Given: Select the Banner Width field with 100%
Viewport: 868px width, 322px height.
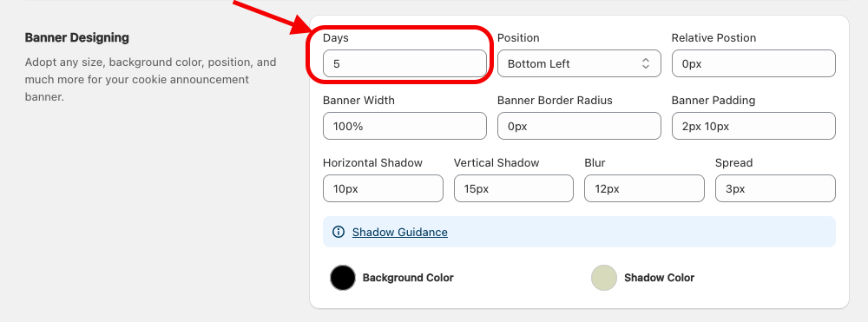Looking at the screenshot, I should click(404, 126).
